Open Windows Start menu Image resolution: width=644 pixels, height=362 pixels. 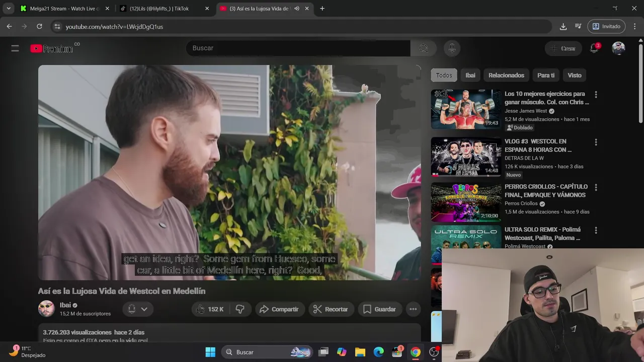(x=210, y=352)
